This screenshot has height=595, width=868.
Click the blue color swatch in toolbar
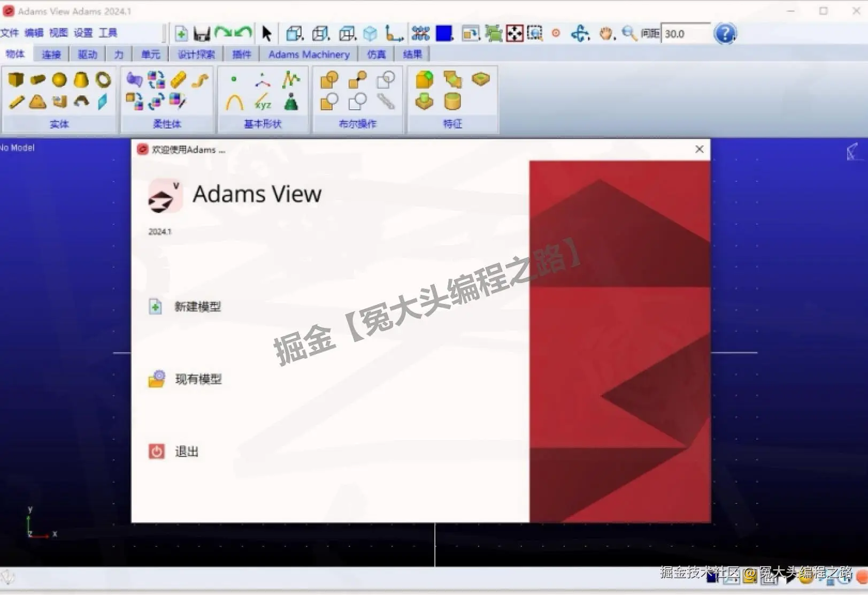(x=444, y=33)
